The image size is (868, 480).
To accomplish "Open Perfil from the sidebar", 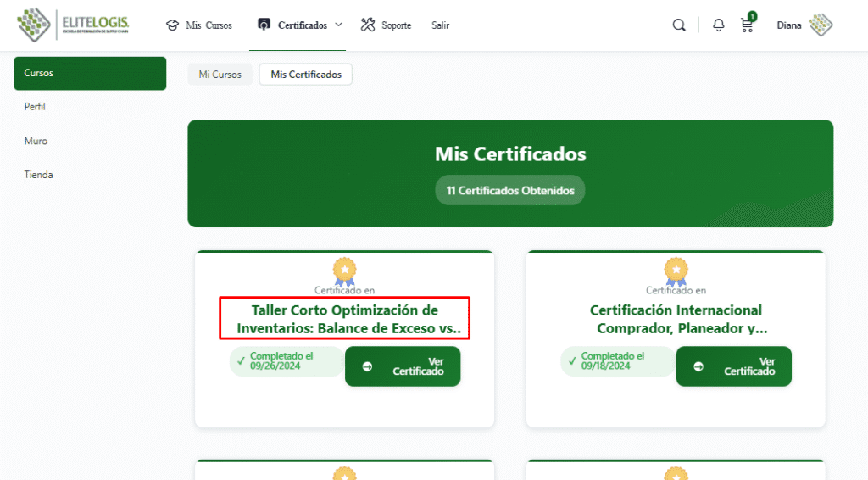I will 36,107.
